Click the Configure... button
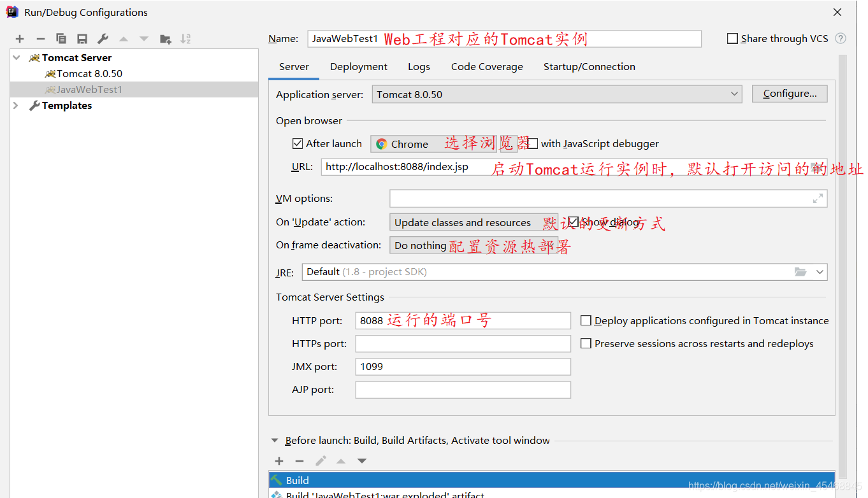The width and height of the screenshot is (868, 498). click(790, 94)
